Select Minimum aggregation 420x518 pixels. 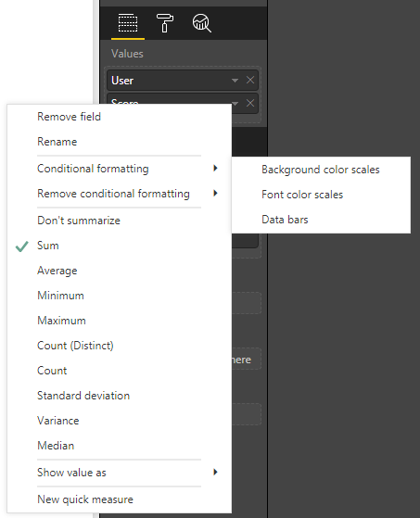click(x=120, y=296)
